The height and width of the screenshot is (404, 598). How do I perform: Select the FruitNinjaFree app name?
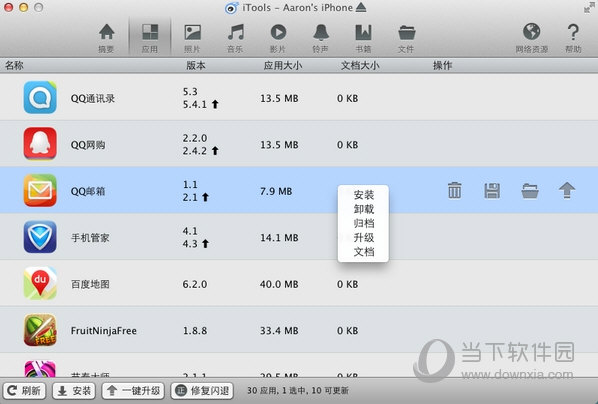point(104,331)
